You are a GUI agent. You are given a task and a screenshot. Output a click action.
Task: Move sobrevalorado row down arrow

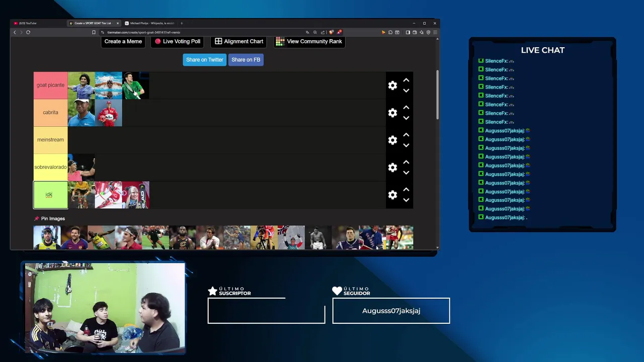coord(406,172)
